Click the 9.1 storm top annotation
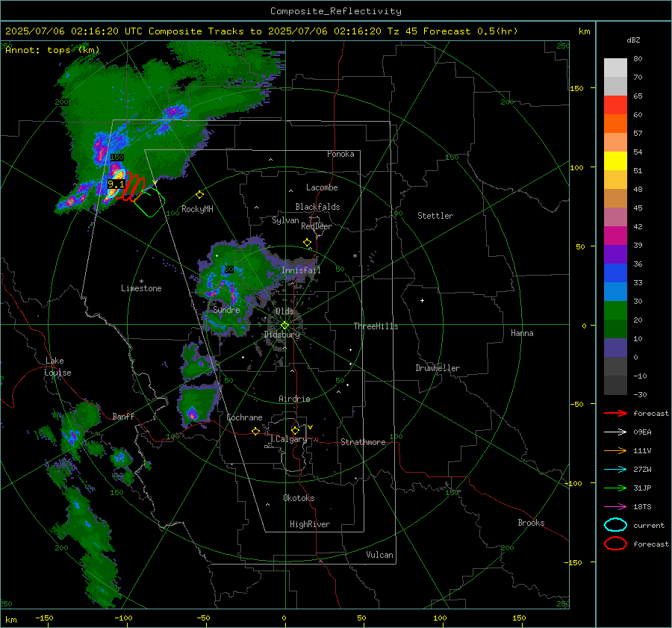The height and width of the screenshot is (628, 672). pyautogui.click(x=116, y=184)
